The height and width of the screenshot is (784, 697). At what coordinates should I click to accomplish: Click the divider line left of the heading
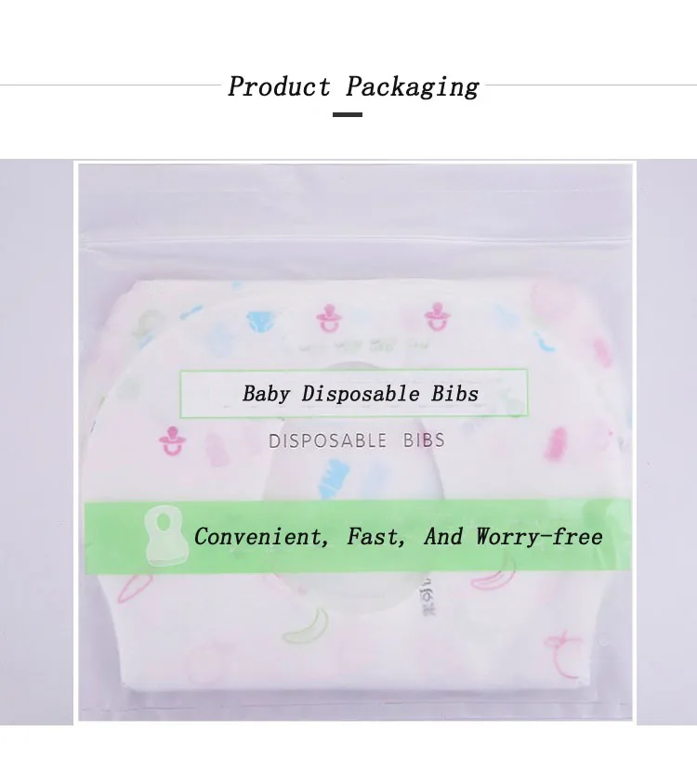[110, 85]
